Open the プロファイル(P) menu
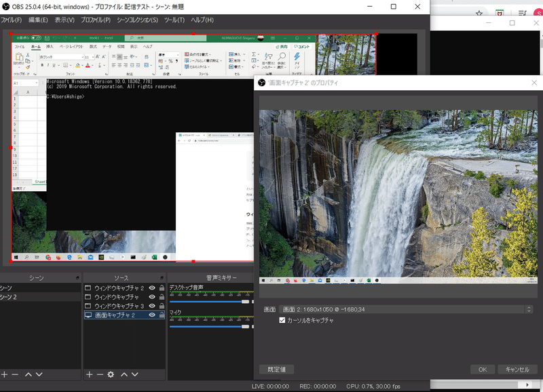The height and width of the screenshot is (392, 543). coord(96,20)
